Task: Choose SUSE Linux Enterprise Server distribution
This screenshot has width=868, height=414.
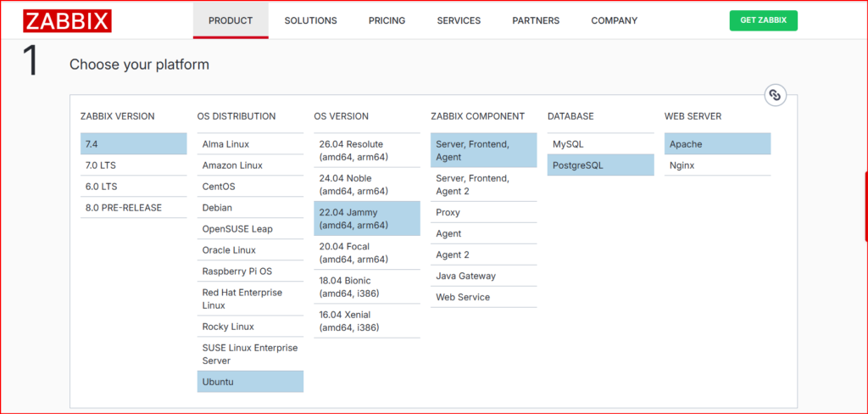Action: (x=250, y=354)
